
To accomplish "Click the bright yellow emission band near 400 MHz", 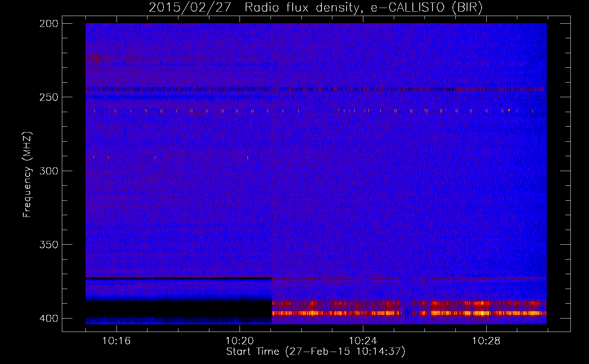I will click(409, 313).
